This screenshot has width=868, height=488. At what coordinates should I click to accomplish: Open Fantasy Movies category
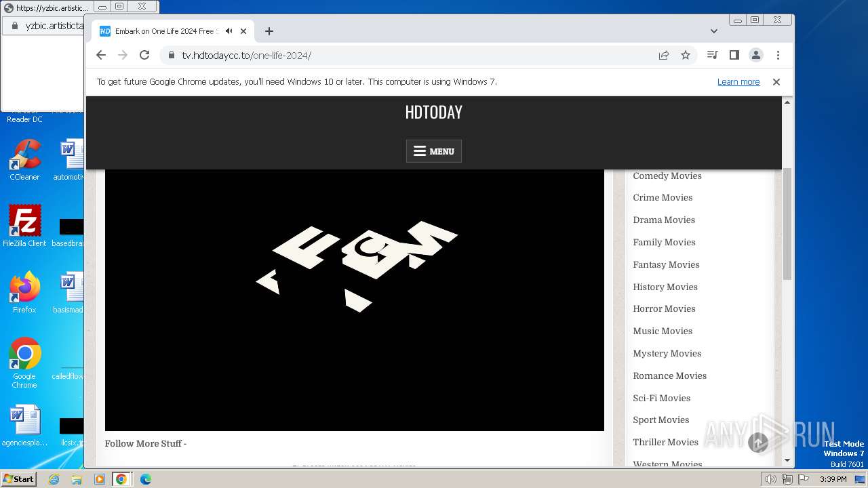[666, 265]
